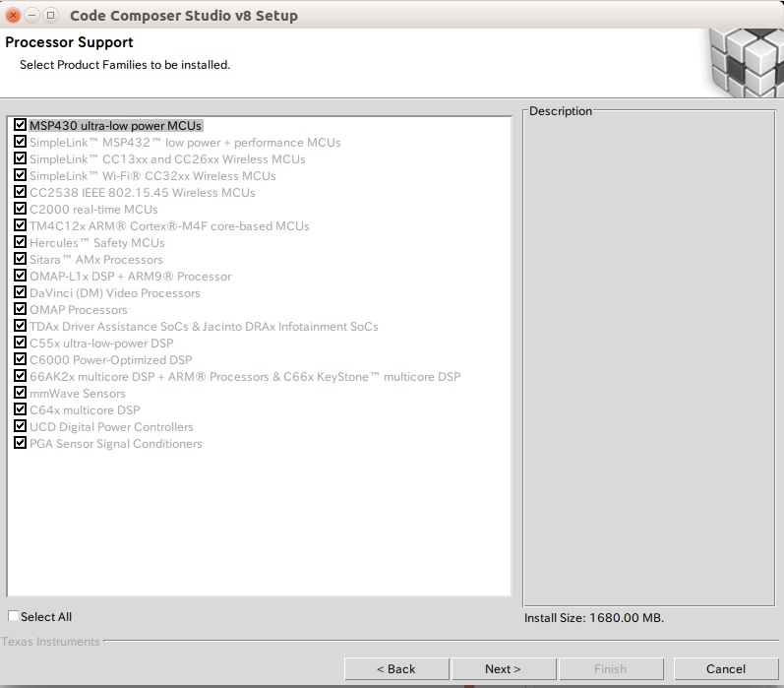
Task: Go to previous step with Back button
Action: (396, 669)
